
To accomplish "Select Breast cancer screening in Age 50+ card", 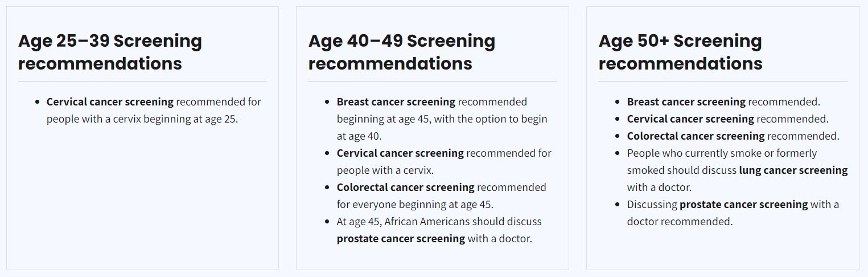I will pyautogui.click(x=686, y=102).
